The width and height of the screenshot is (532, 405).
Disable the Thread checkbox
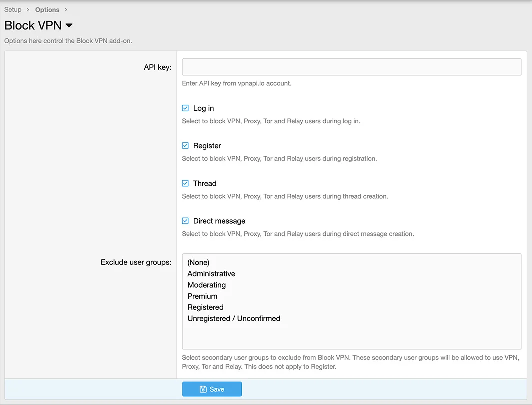coord(185,183)
